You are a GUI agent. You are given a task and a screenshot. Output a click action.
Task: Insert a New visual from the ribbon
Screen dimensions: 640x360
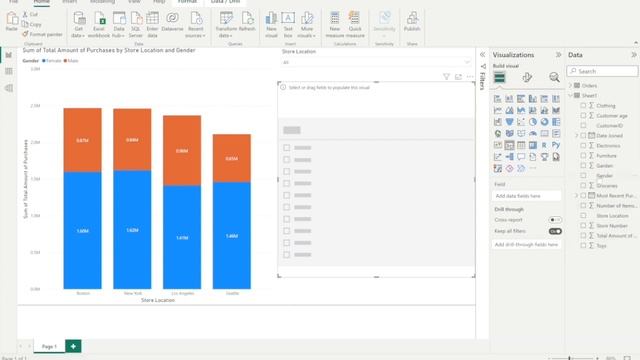coord(271,24)
